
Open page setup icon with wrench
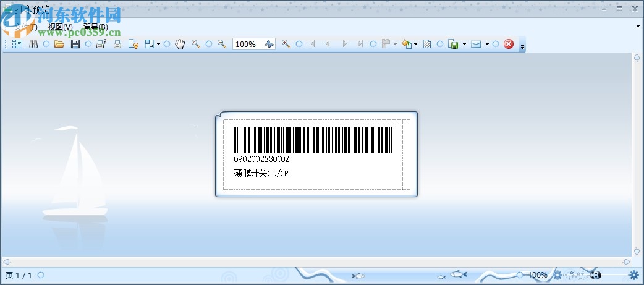click(x=133, y=44)
